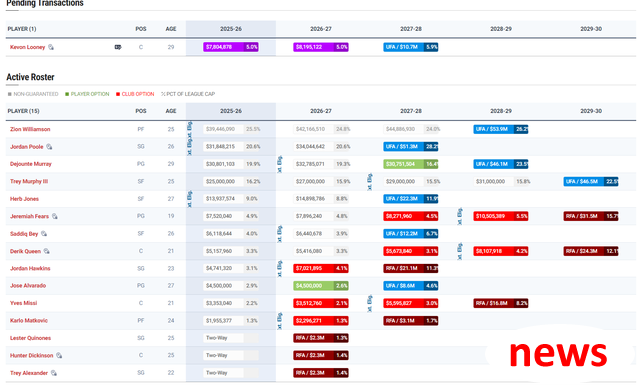
Task: Open Zion Williamson's player page
Action: 30,129
